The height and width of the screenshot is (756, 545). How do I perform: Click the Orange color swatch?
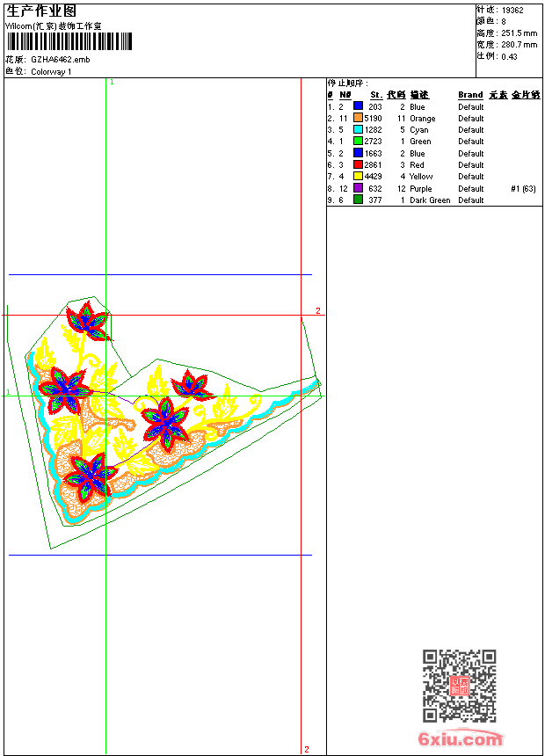tap(359, 118)
